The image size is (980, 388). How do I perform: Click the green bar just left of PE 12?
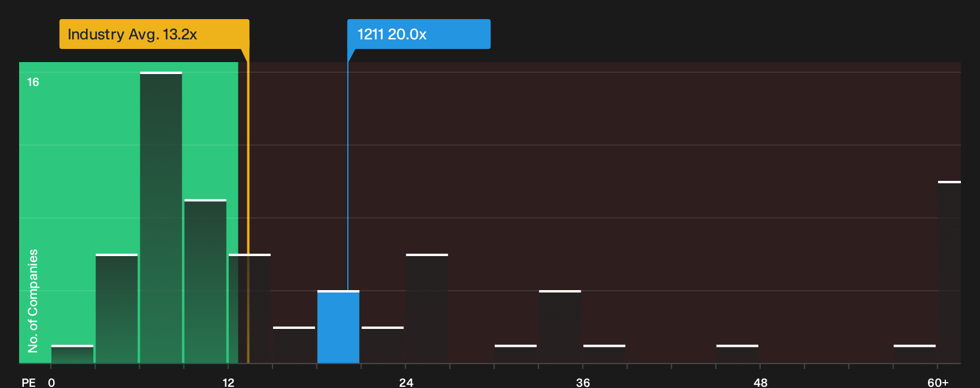tap(205, 281)
